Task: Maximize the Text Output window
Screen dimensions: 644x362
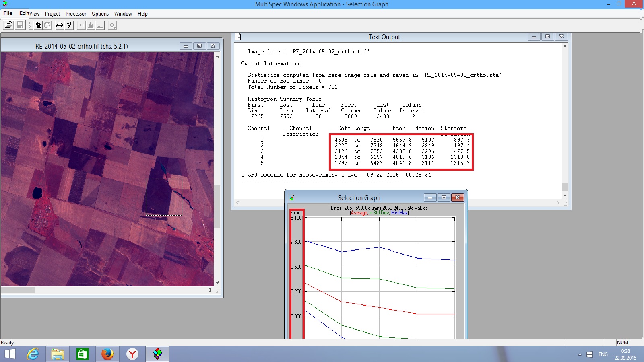Action: pyautogui.click(x=547, y=37)
